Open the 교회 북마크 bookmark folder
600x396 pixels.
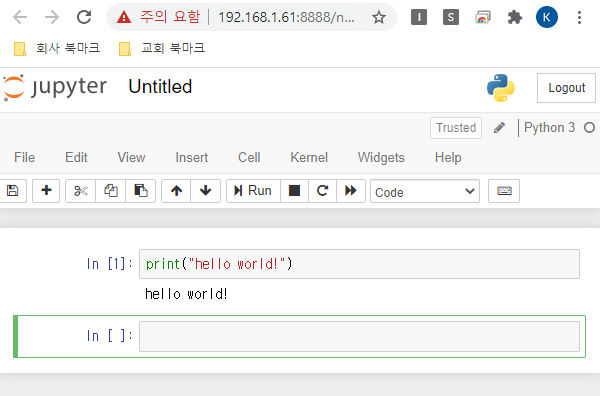162,48
